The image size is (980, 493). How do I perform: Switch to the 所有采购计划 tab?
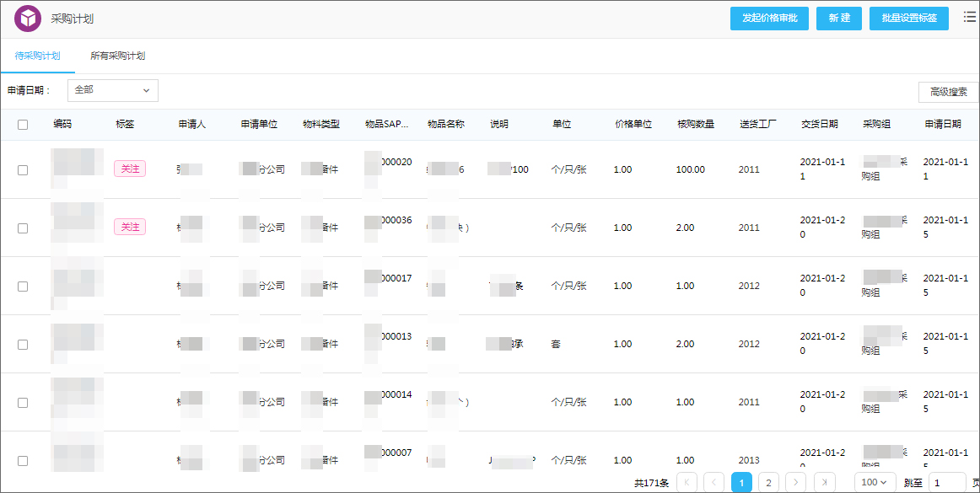(x=117, y=56)
